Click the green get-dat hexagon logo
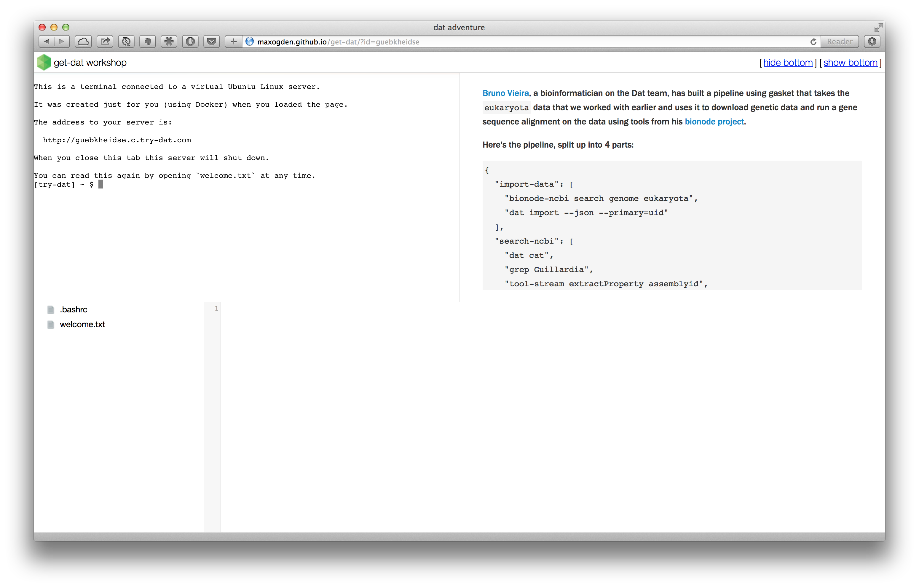The width and height of the screenshot is (919, 588). pos(44,62)
